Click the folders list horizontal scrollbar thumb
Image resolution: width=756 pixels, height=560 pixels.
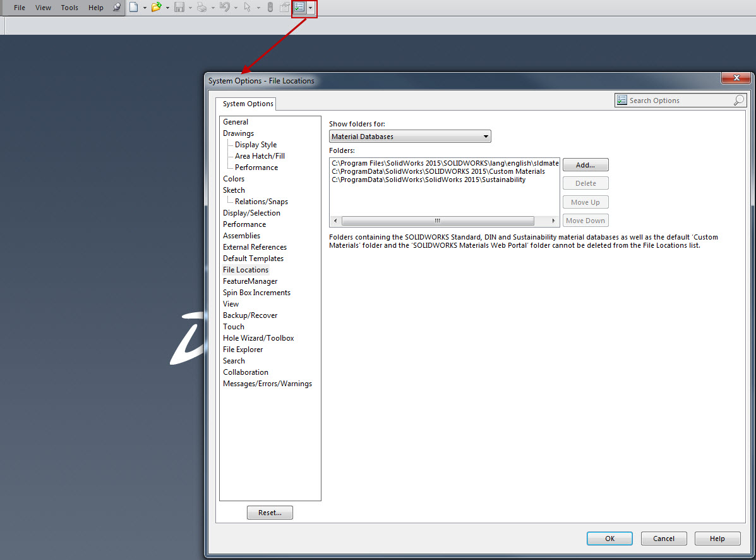tap(437, 221)
